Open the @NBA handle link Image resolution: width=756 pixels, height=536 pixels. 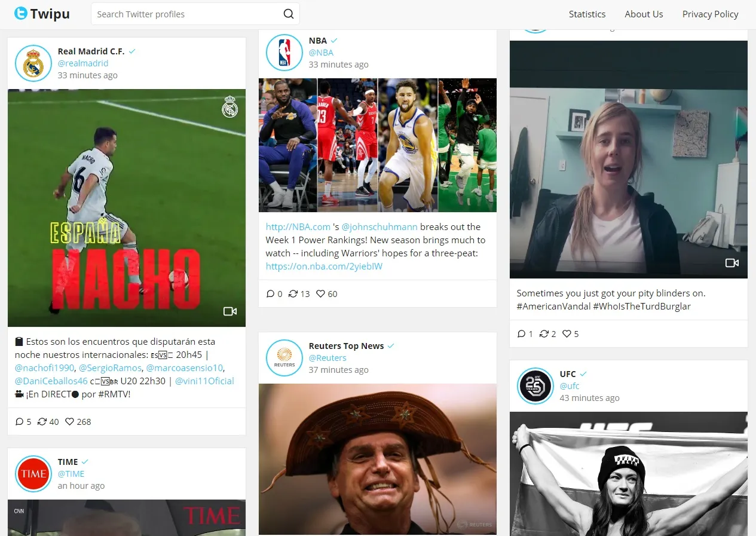click(x=321, y=53)
